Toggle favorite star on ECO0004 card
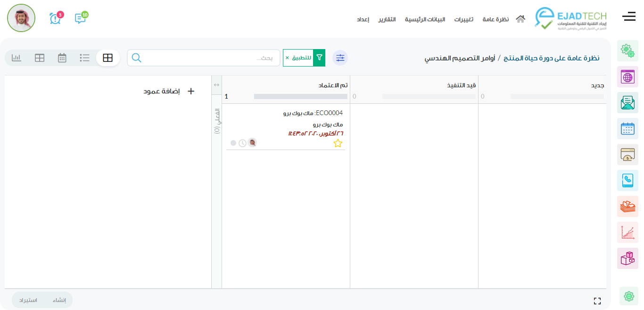Screen dimensions: 644x310 pyautogui.click(x=338, y=143)
